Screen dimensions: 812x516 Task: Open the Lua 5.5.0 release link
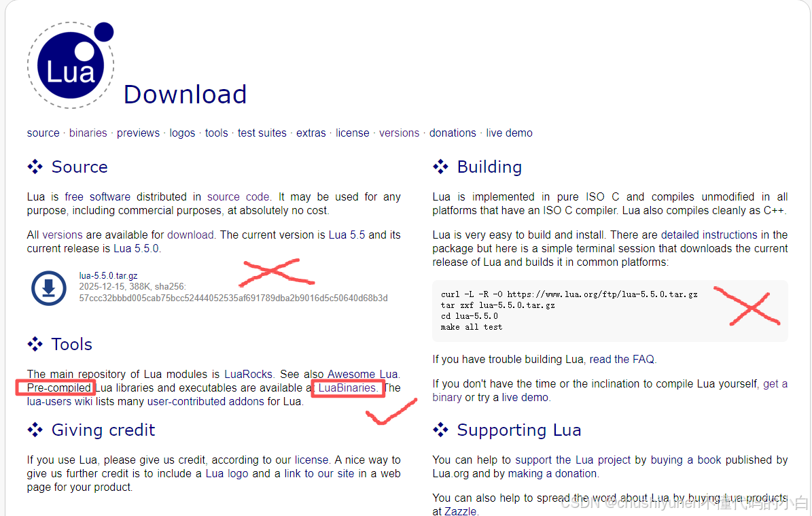136,249
